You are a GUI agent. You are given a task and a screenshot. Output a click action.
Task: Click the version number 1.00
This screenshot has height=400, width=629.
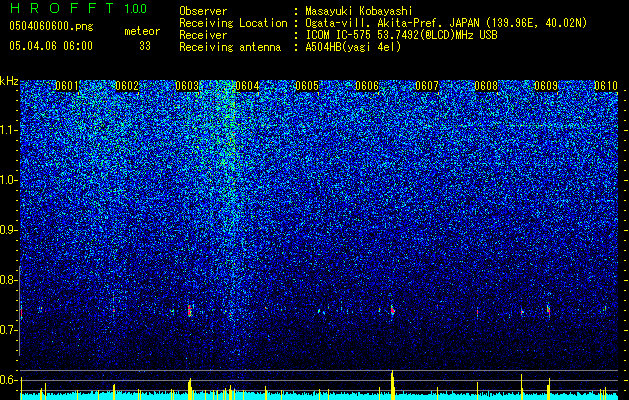(x=136, y=9)
